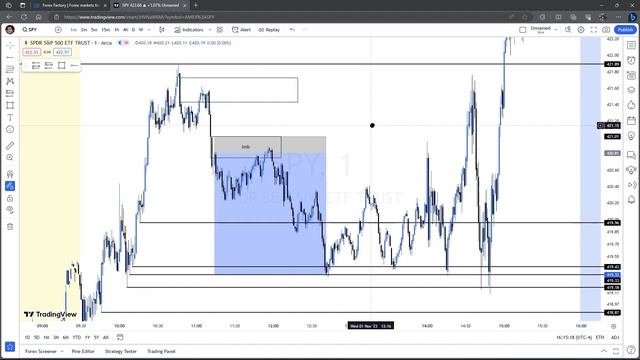
Task: Set date range to YTD
Action: [77, 338]
